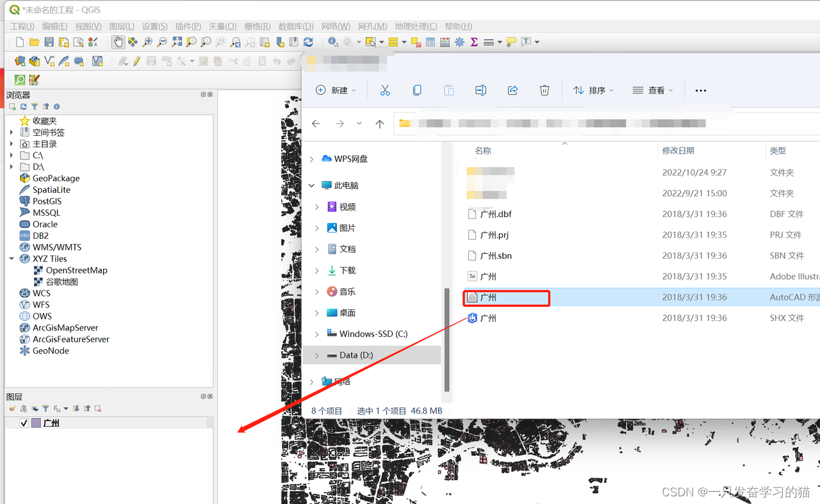Image resolution: width=820 pixels, height=504 pixels.
Task: Select the Map Tips speech bubble icon
Action: pyautogui.click(x=511, y=42)
